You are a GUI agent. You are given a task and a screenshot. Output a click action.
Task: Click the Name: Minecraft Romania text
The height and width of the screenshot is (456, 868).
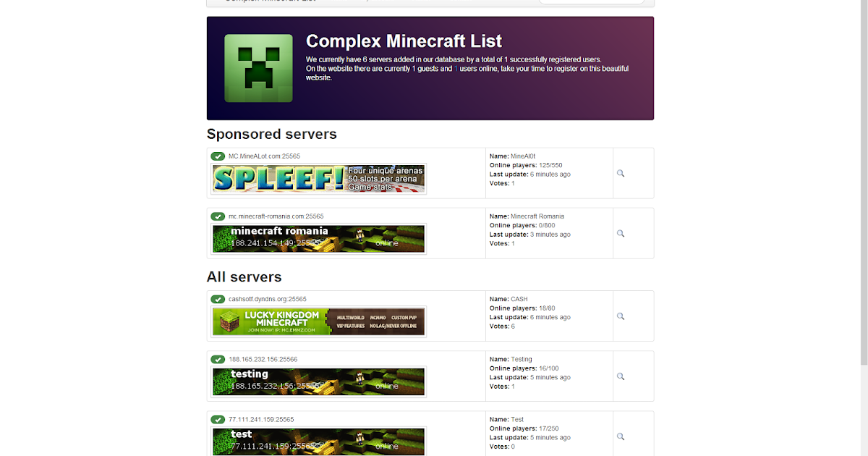(527, 216)
